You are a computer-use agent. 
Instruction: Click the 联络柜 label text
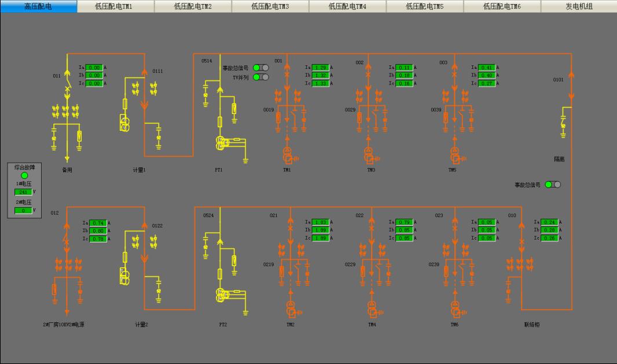pos(531,325)
